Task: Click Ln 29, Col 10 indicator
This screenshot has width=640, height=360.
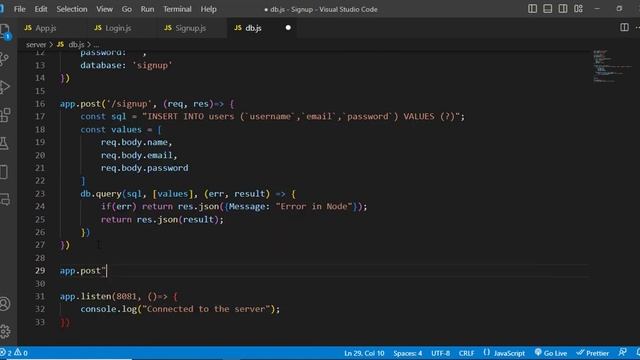Action: (364, 353)
